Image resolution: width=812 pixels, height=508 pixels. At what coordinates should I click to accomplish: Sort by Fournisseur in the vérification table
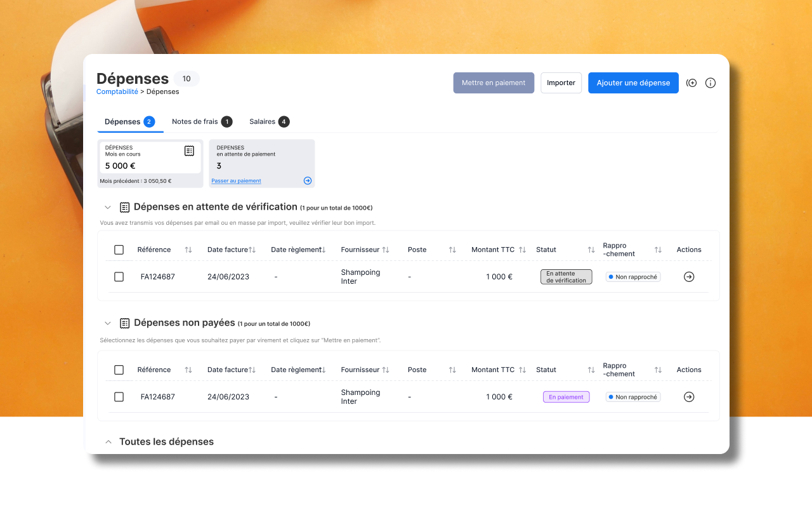(x=386, y=250)
